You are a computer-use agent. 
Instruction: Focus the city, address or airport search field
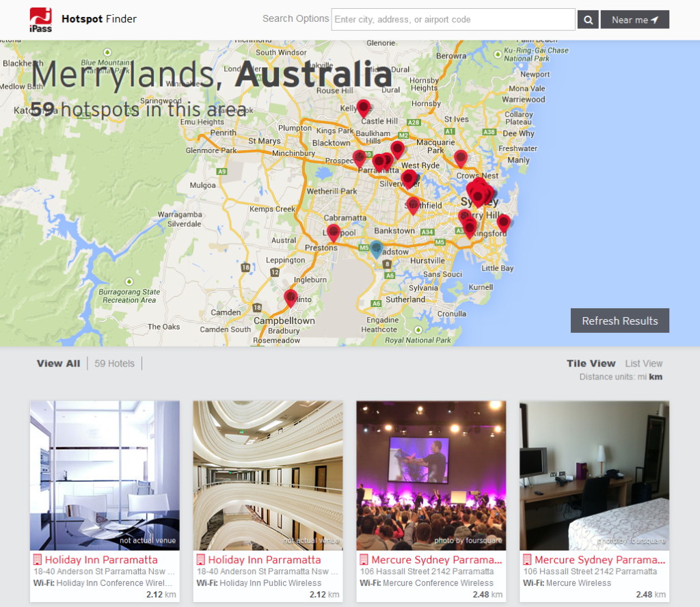453,20
